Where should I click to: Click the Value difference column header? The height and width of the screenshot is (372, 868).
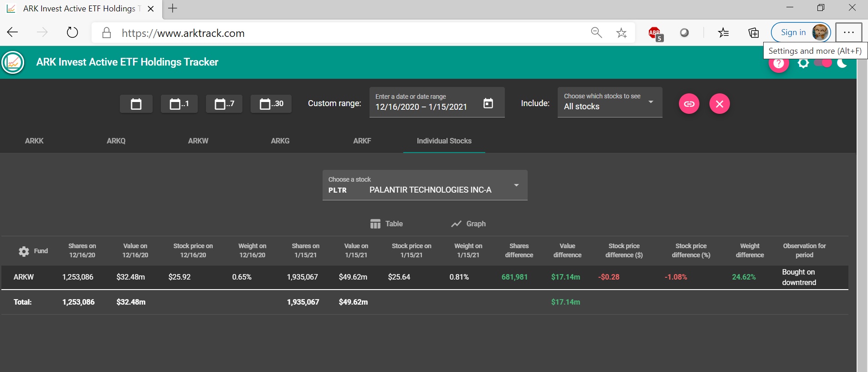(x=567, y=250)
